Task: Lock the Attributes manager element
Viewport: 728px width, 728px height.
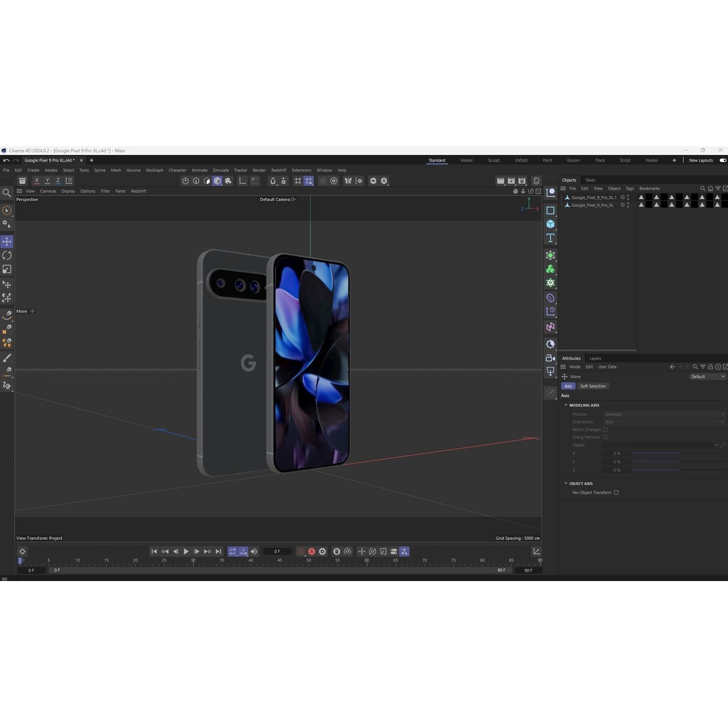Action: pyautogui.click(x=710, y=367)
